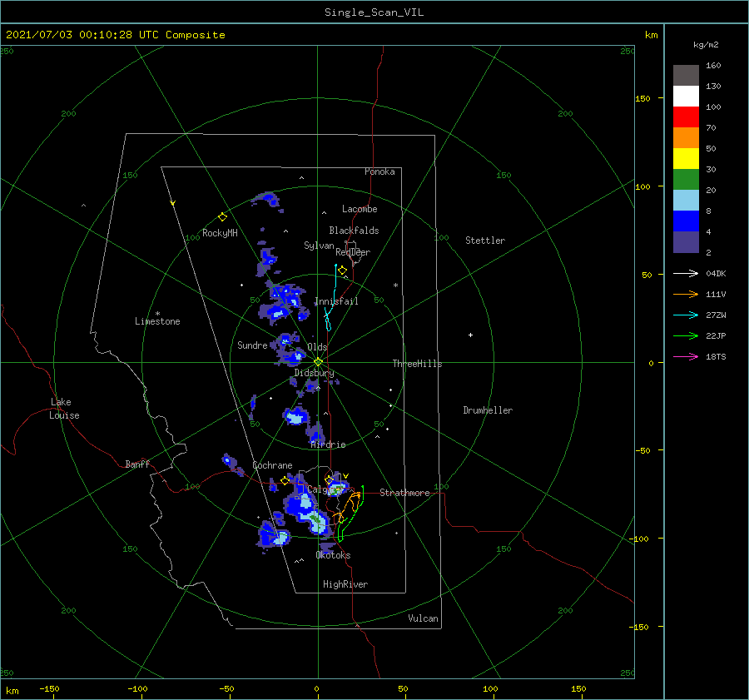This screenshot has width=749, height=700.
Task: Click the Innisfail town label
Action: (336, 301)
